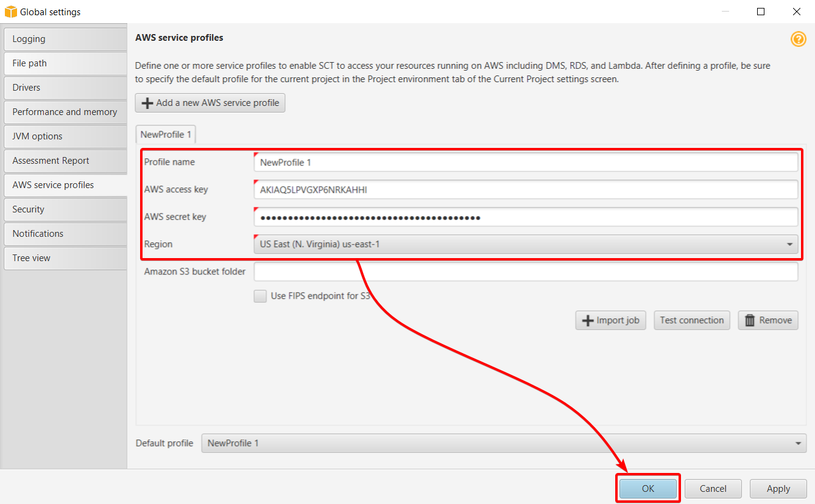The width and height of the screenshot is (815, 504).
Task: Click the Cancel button
Action: (x=713, y=488)
